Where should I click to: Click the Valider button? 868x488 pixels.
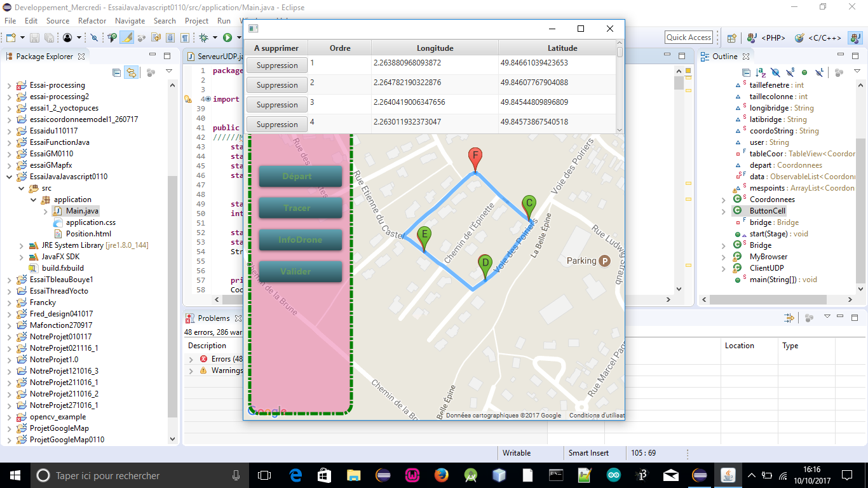(x=300, y=271)
